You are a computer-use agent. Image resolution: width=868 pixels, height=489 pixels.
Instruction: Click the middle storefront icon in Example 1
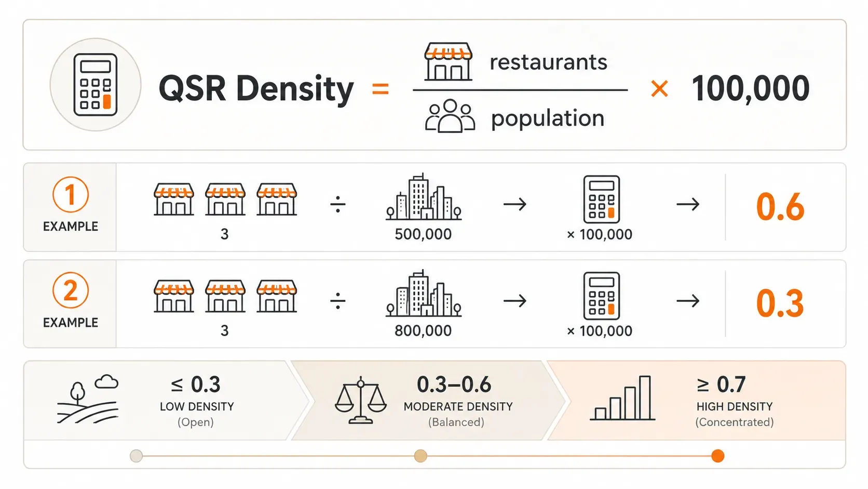(225, 199)
